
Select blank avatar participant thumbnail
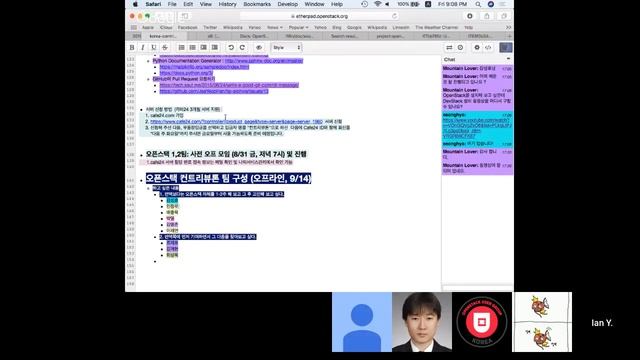pyautogui.click(x=362, y=322)
